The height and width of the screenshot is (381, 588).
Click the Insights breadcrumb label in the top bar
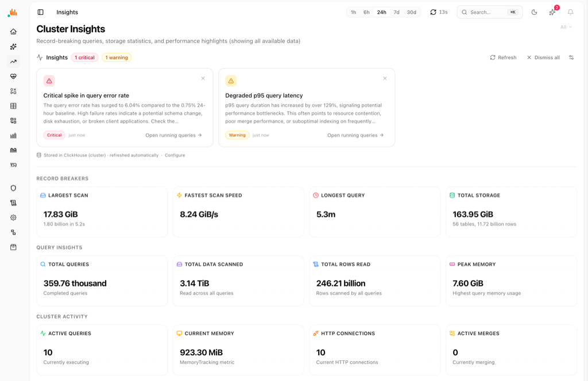(x=67, y=13)
